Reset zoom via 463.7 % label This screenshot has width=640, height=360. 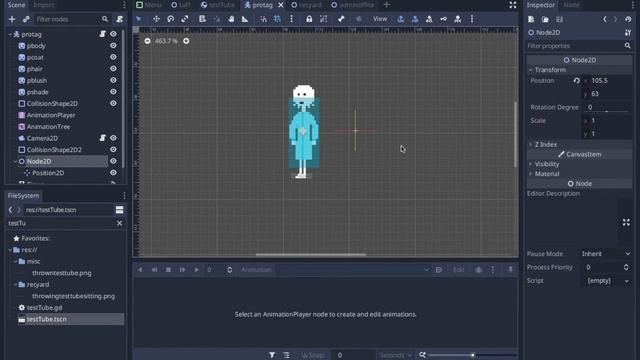click(x=166, y=41)
